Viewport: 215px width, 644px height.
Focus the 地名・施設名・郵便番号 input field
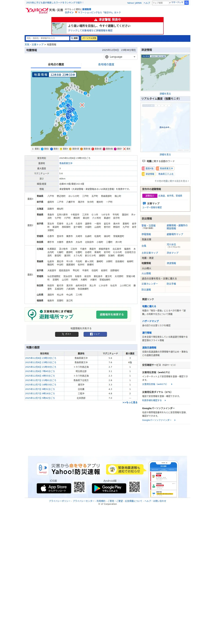[x=47, y=38]
